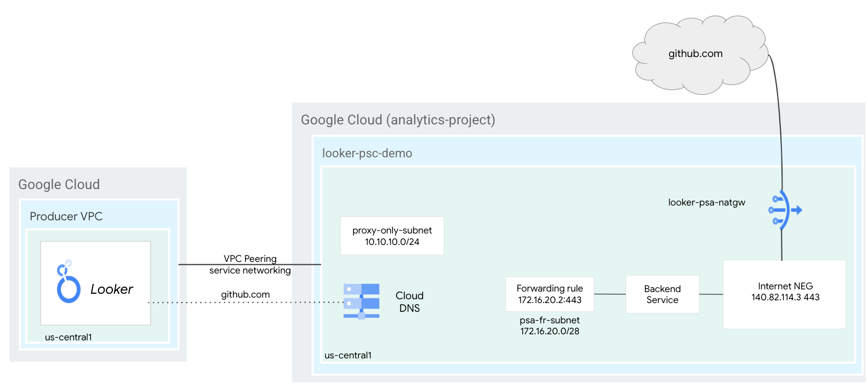Click us-central1 label in Producer VPC

(68, 337)
